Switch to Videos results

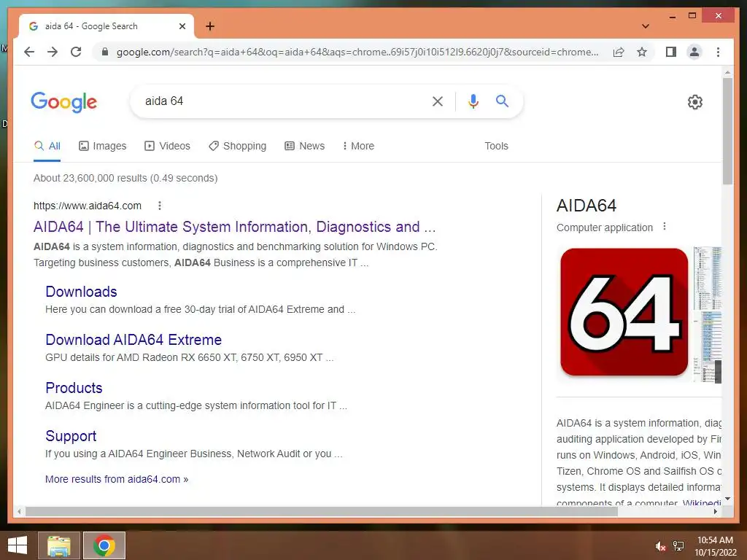click(x=167, y=146)
